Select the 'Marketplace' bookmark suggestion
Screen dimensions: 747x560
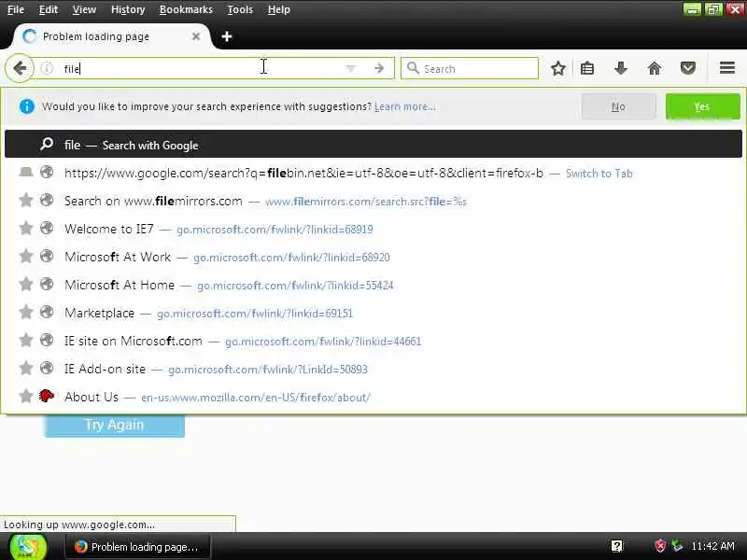(x=373, y=313)
